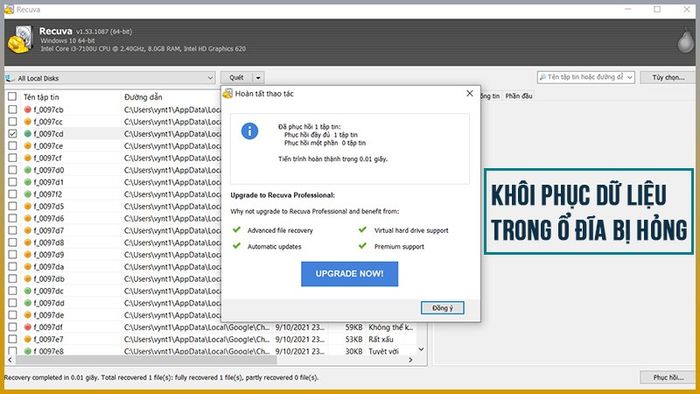Click the scroll-left arrow under the file list
The image size is (700, 394).
pyautogui.click(x=10, y=360)
